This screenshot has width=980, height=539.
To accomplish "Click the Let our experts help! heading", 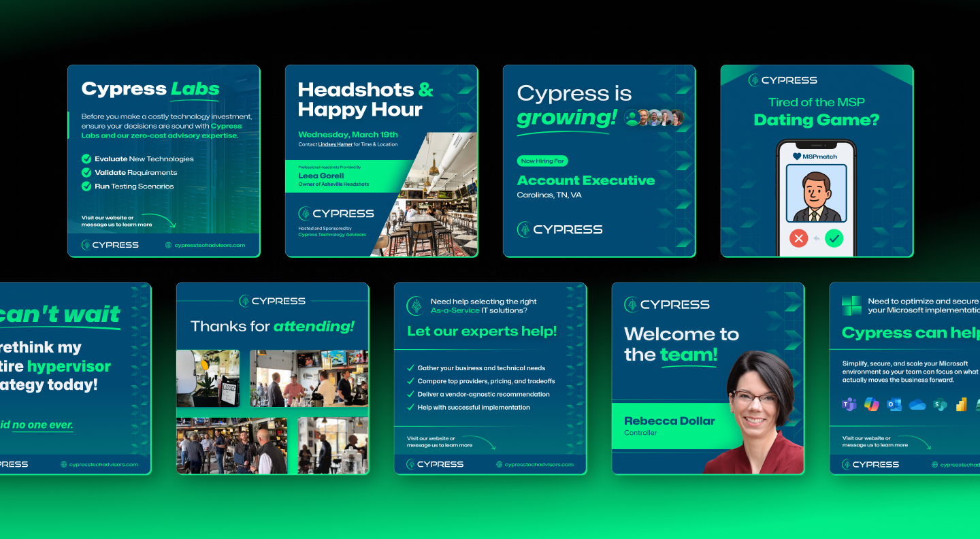I will click(482, 331).
